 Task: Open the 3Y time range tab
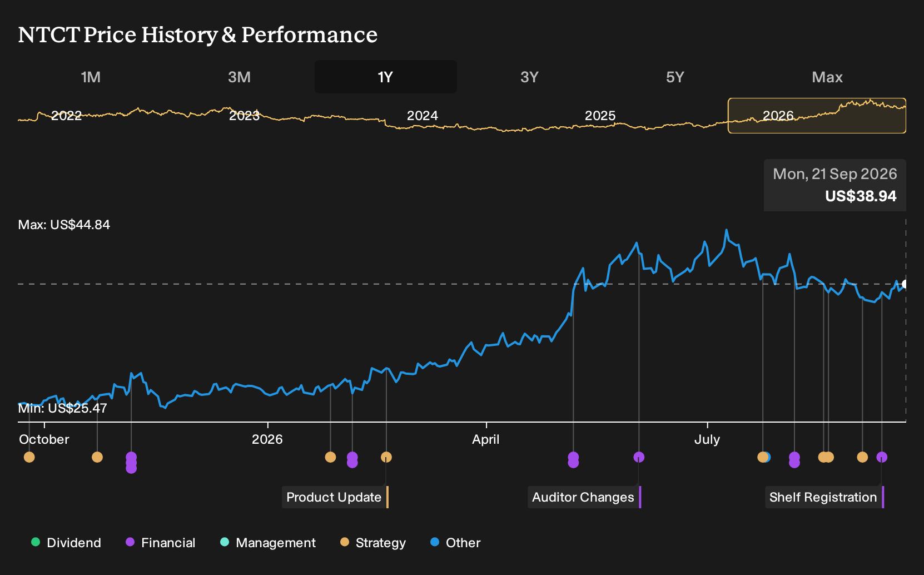[x=529, y=77]
